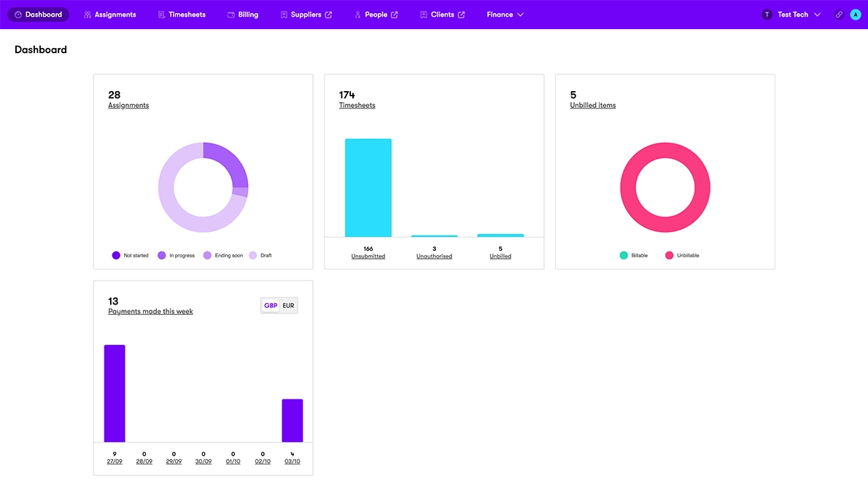
Task: Click the Suppliers building icon
Action: coord(284,15)
